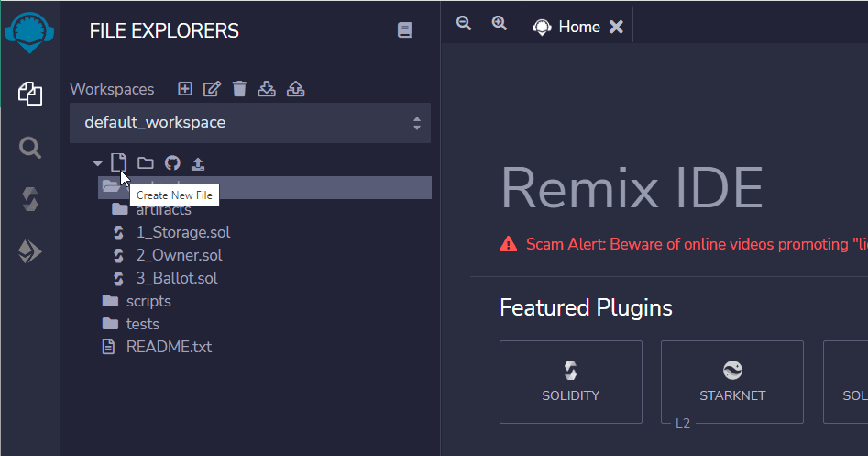Click the Remix logo icon
The image size is (868, 456).
30,33
